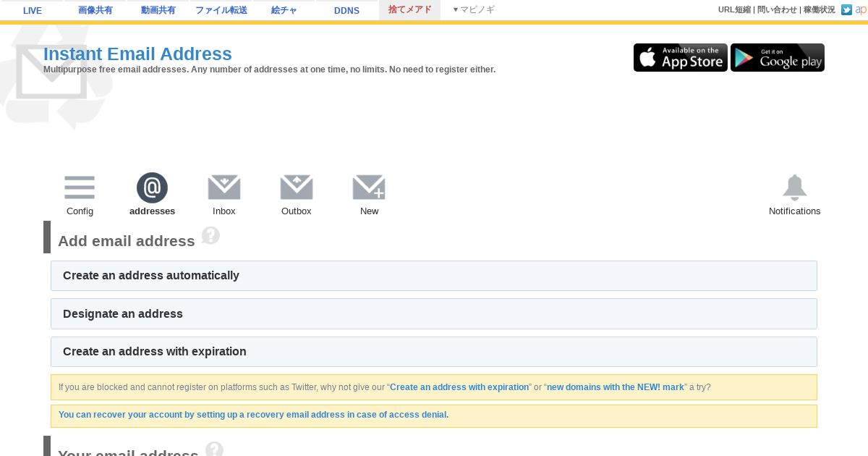Screen dimensions: 868x456
Task: Open the Outbox envelope icon
Action: [x=297, y=187]
